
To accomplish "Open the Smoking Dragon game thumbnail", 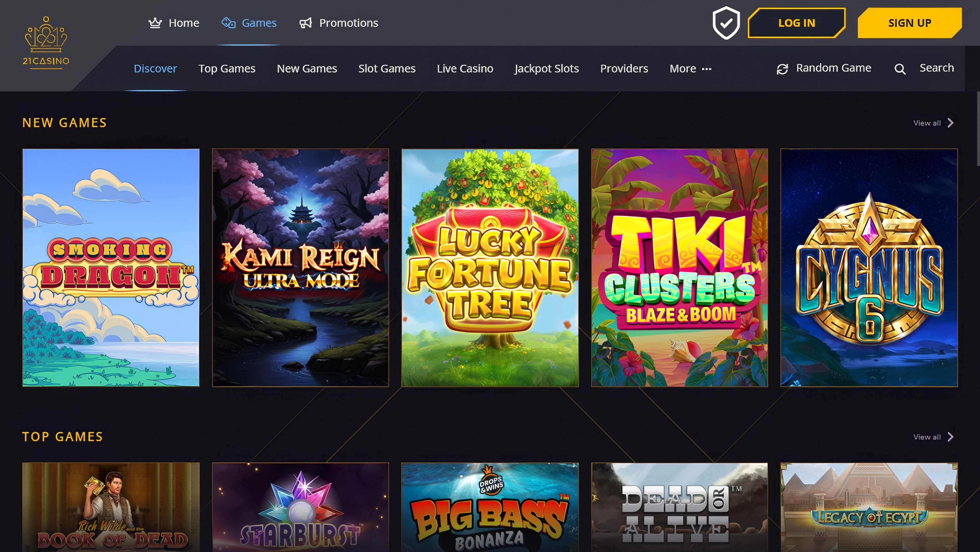I will 111,268.
